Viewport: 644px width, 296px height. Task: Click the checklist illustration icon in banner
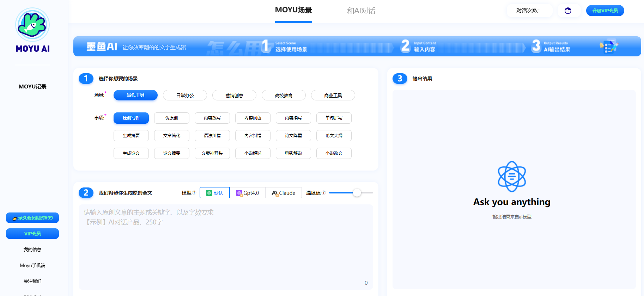tap(608, 47)
